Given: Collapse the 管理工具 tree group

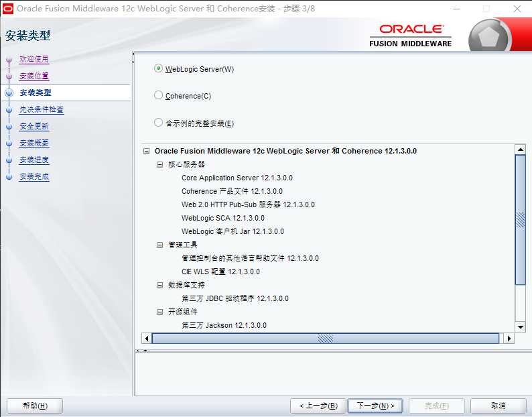Looking at the screenshot, I should (159, 245).
